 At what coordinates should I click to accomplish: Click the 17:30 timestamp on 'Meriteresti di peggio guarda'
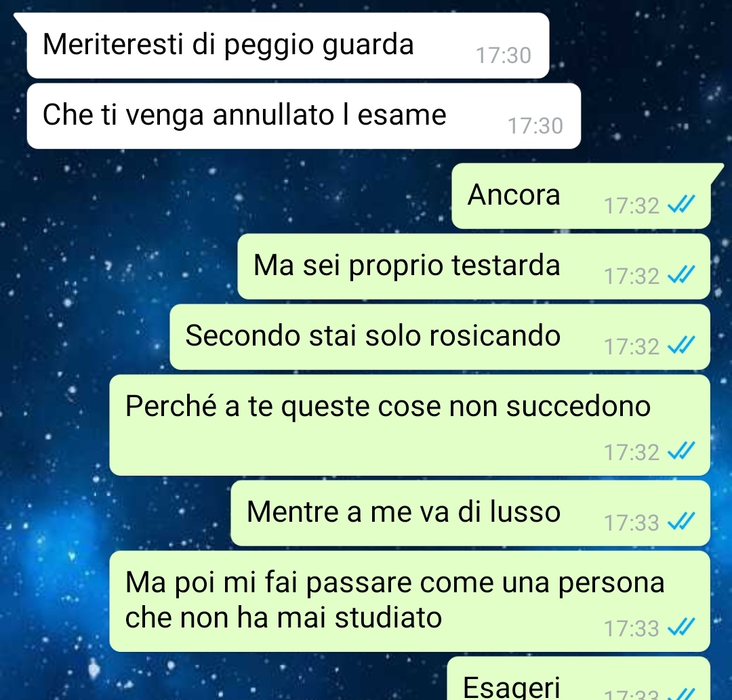coord(503,56)
